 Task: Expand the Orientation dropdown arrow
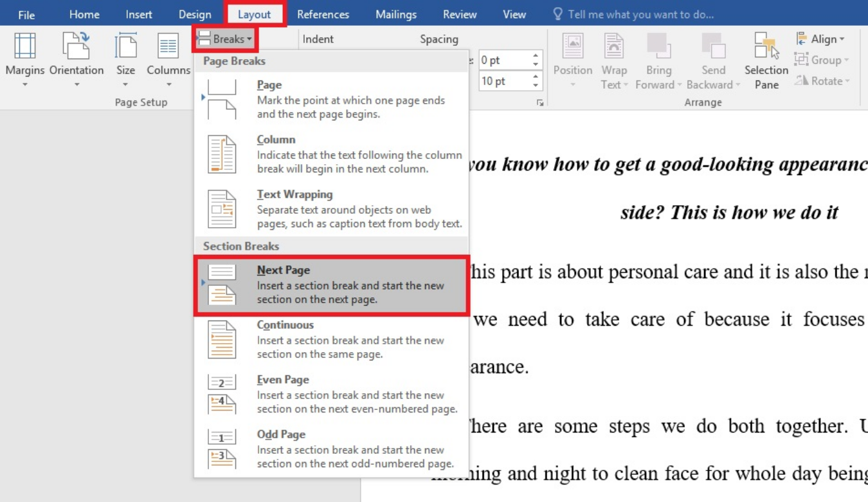click(x=77, y=85)
